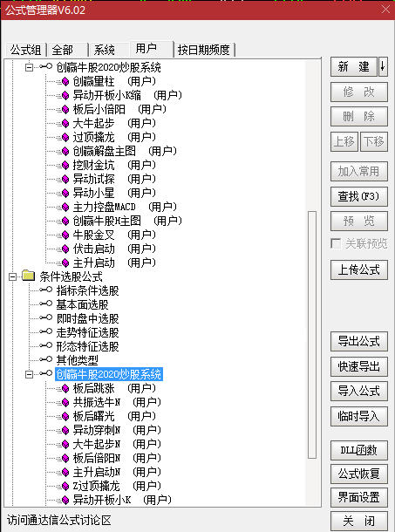Click the yellow folder icon for 条件选股公式
Screen dimensions: 395x532
(x=29, y=276)
